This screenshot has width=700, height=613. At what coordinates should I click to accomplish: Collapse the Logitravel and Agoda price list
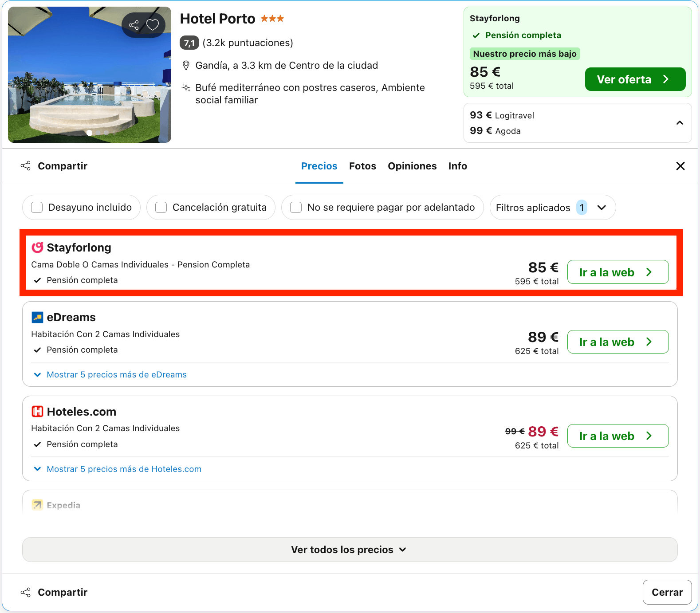[x=680, y=123]
